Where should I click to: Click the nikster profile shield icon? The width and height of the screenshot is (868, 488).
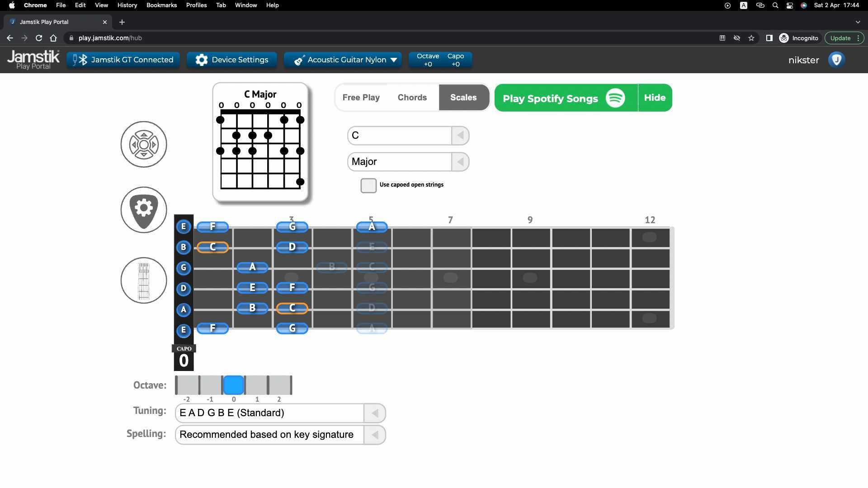tap(836, 60)
